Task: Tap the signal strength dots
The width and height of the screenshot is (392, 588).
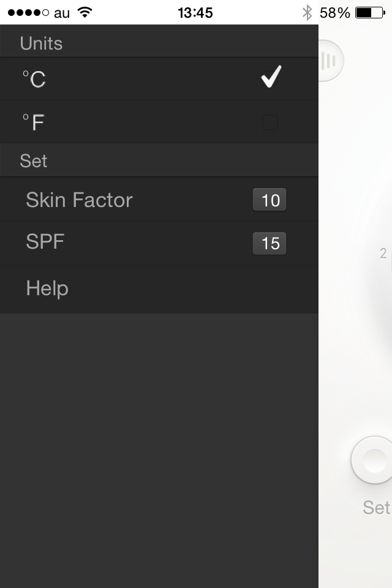Action: [x=28, y=13]
